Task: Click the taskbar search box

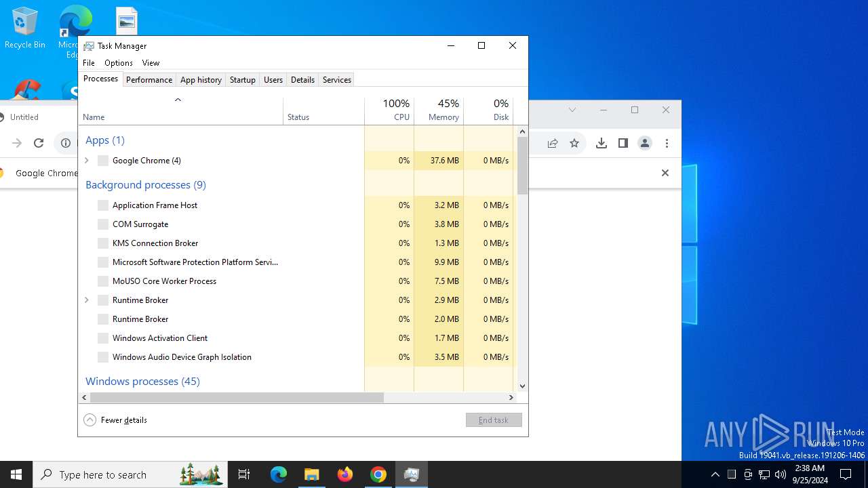Action: click(130, 474)
